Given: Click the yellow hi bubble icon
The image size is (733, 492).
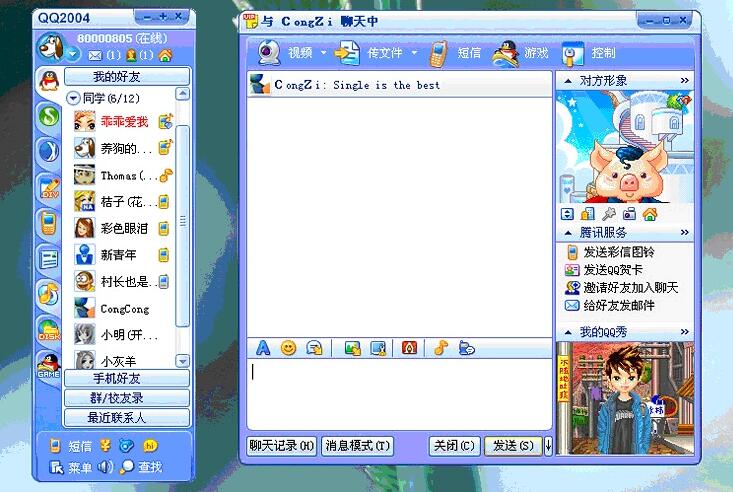Looking at the screenshot, I should [x=150, y=446].
